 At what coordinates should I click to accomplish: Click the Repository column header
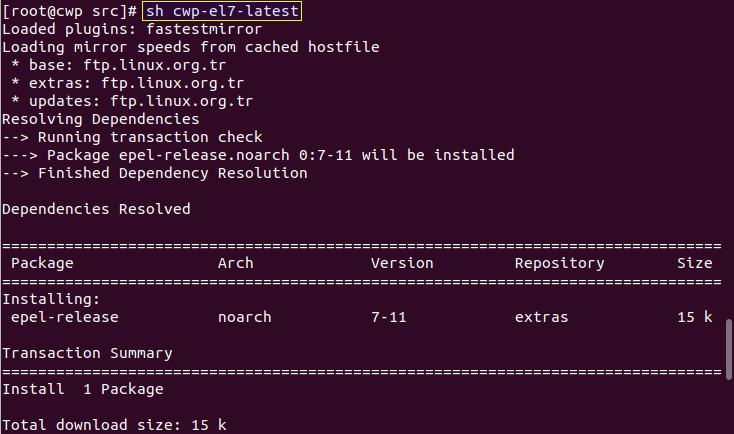click(559, 263)
